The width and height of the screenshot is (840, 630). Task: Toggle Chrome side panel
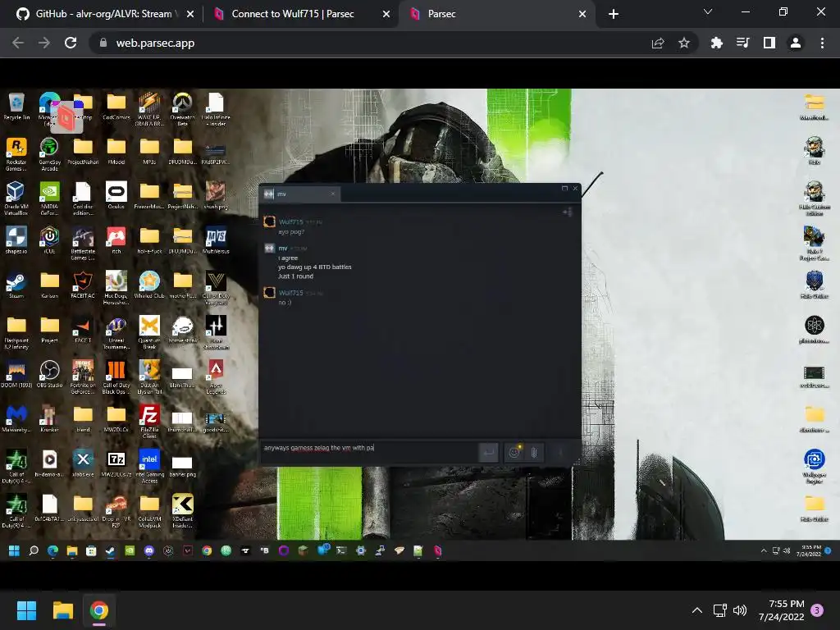click(x=769, y=43)
